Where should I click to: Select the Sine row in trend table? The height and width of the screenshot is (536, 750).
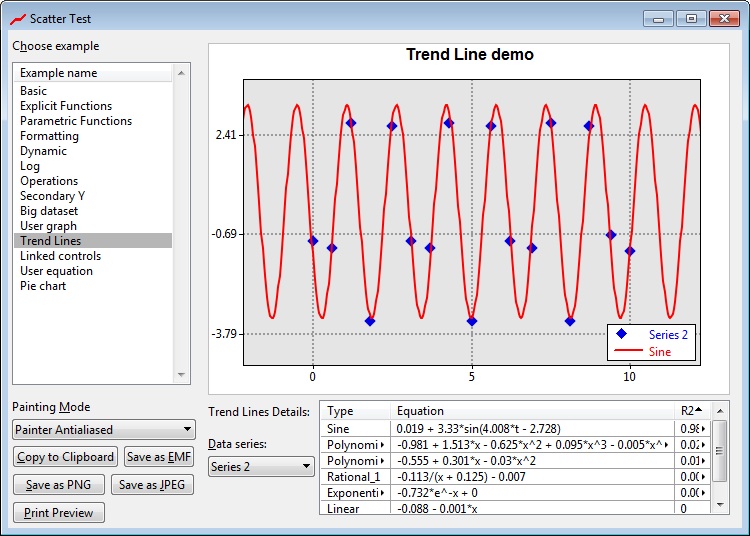click(340, 428)
